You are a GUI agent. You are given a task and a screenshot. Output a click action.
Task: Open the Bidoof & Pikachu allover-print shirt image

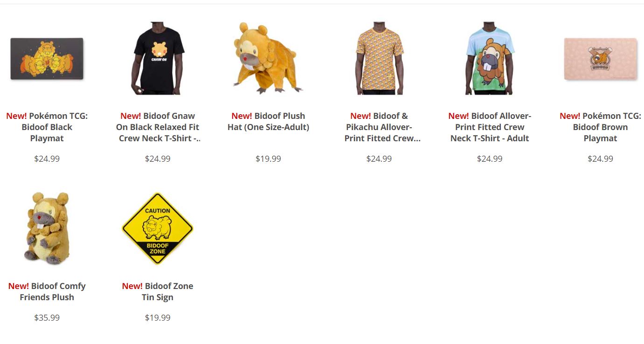pyautogui.click(x=379, y=58)
